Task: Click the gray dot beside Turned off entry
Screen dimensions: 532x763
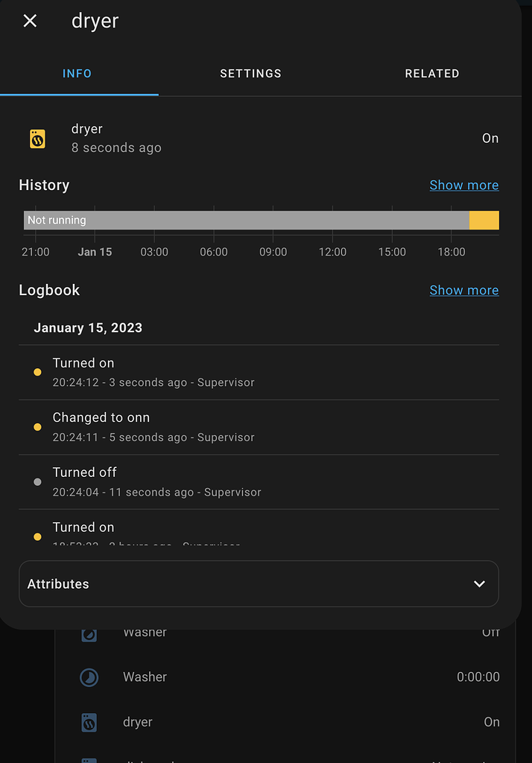Action: 37,481
